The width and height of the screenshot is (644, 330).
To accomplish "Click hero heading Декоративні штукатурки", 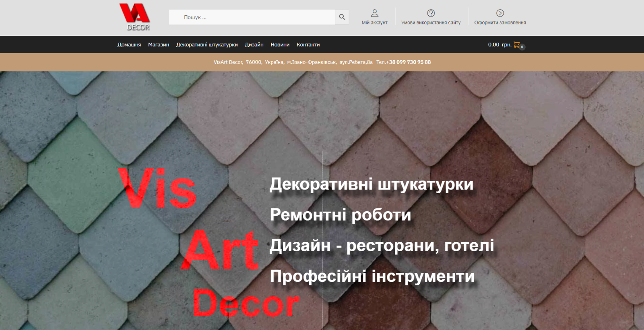I will point(372,184).
